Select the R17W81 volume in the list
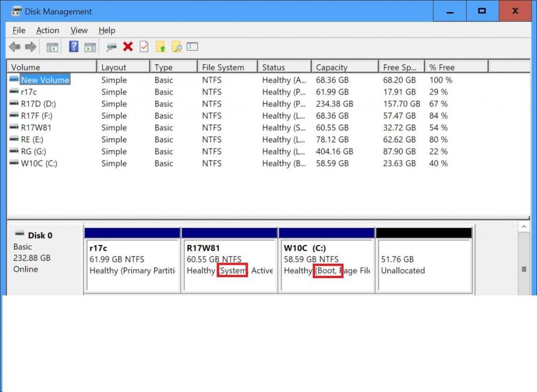Viewport: 537px width, 392px height. (36, 128)
